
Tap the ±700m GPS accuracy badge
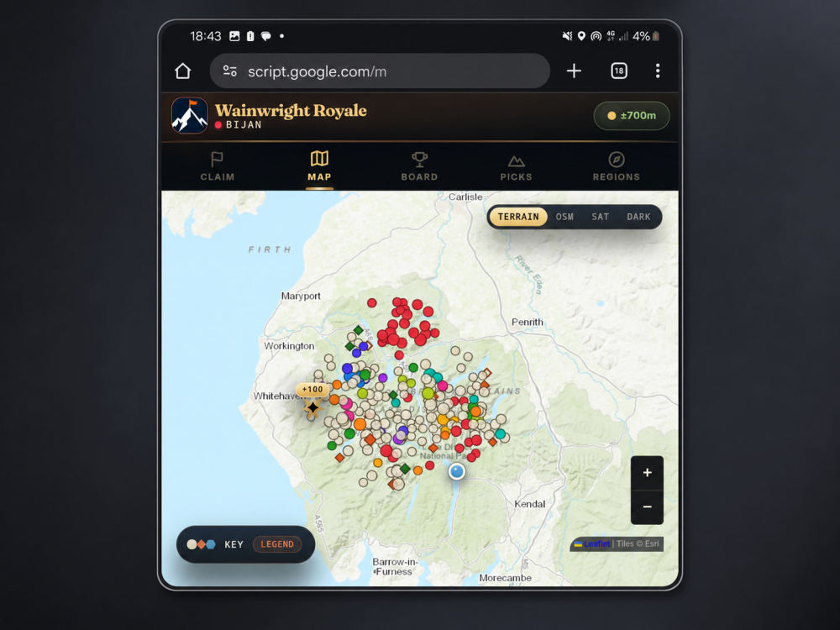pyautogui.click(x=632, y=115)
